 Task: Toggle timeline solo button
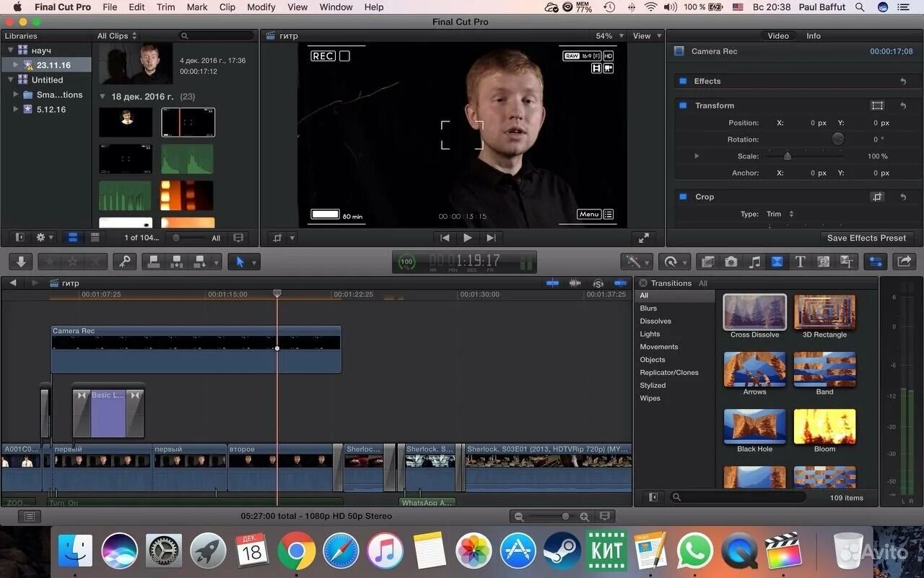click(x=598, y=283)
